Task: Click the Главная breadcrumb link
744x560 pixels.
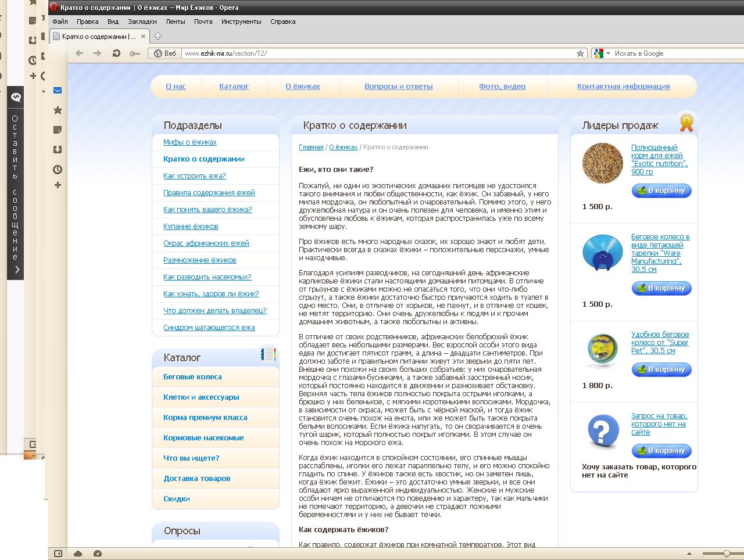Action: point(311,148)
